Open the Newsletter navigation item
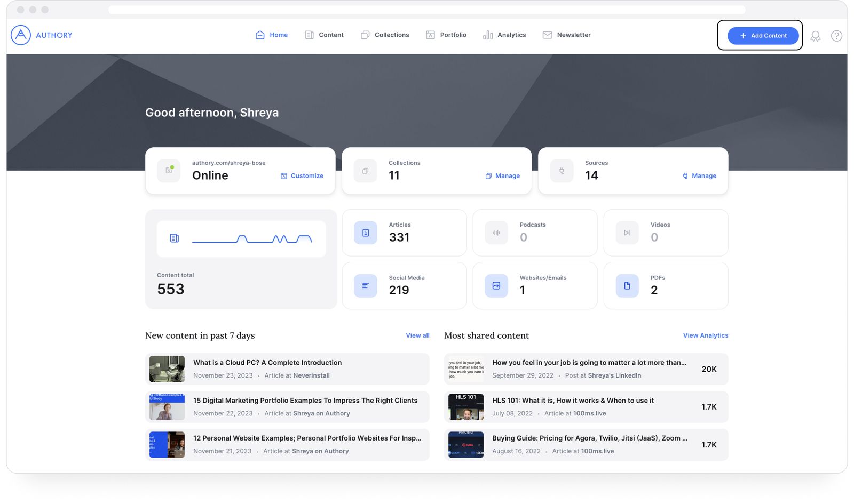The height and width of the screenshot is (504, 854). (x=567, y=35)
